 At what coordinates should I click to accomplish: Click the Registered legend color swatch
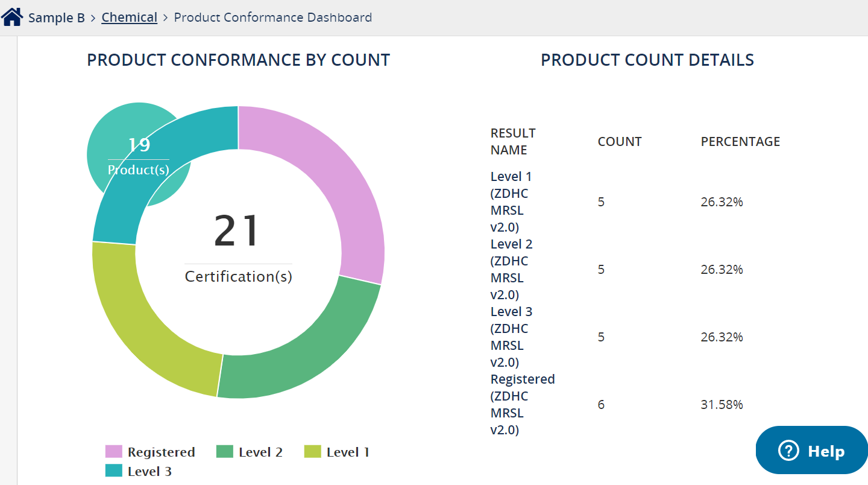(x=114, y=452)
